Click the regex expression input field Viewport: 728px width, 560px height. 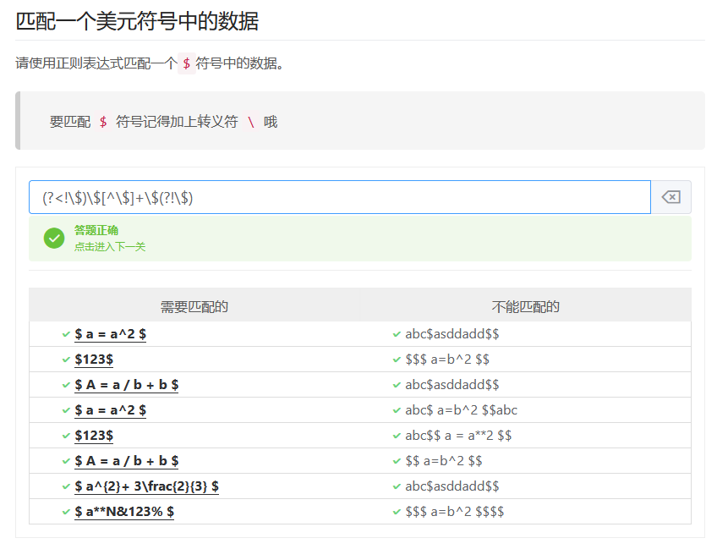click(x=338, y=197)
